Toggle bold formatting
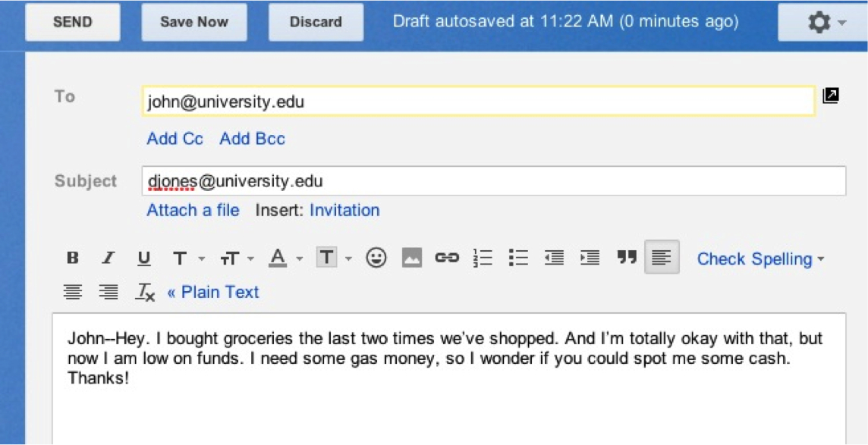The image size is (868, 445). pyautogui.click(x=72, y=258)
